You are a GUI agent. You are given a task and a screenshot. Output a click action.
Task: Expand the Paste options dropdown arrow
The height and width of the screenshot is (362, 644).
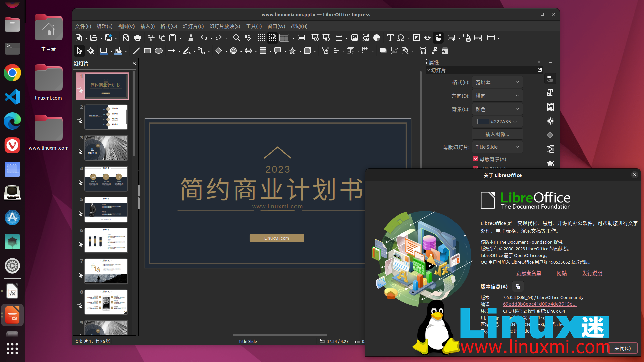[x=180, y=38]
